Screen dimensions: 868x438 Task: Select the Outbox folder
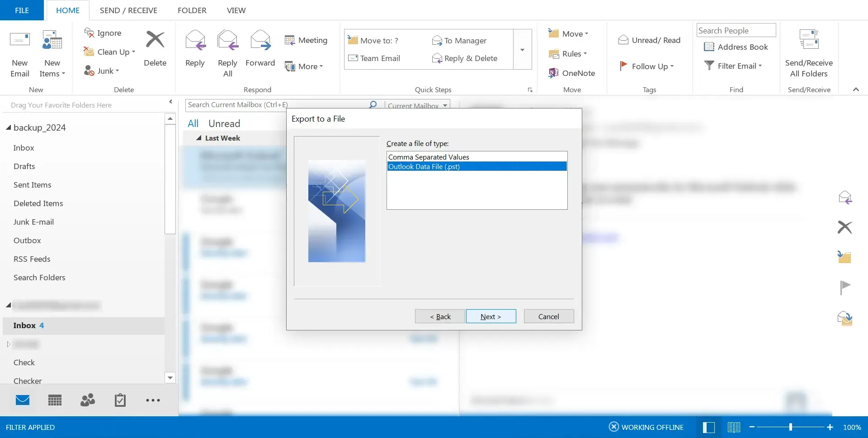(27, 240)
